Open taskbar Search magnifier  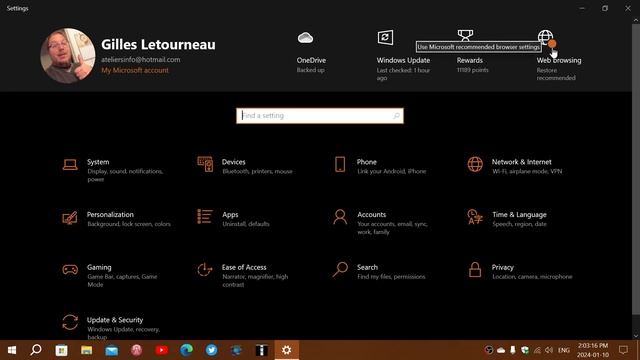(x=36, y=350)
